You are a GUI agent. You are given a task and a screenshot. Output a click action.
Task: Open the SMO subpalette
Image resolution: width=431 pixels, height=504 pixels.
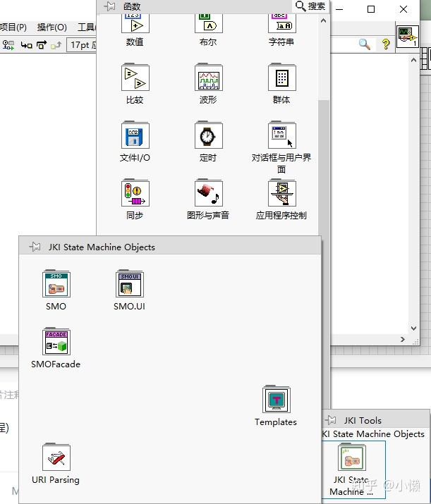(56, 283)
